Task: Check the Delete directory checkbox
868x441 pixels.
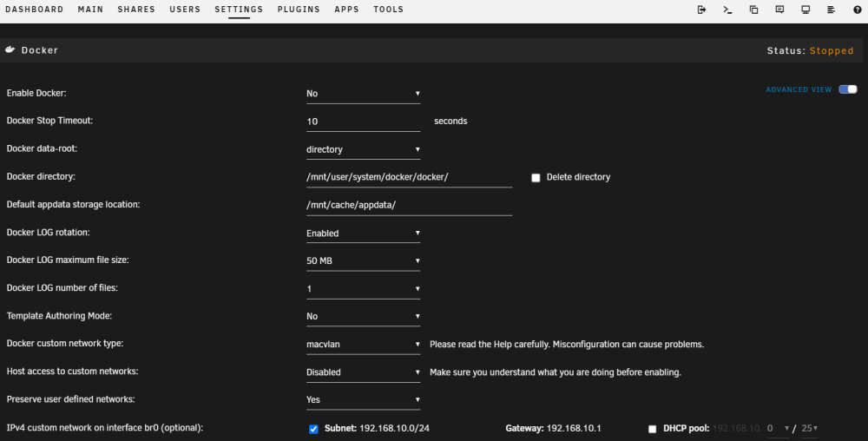Action: [536, 178]
